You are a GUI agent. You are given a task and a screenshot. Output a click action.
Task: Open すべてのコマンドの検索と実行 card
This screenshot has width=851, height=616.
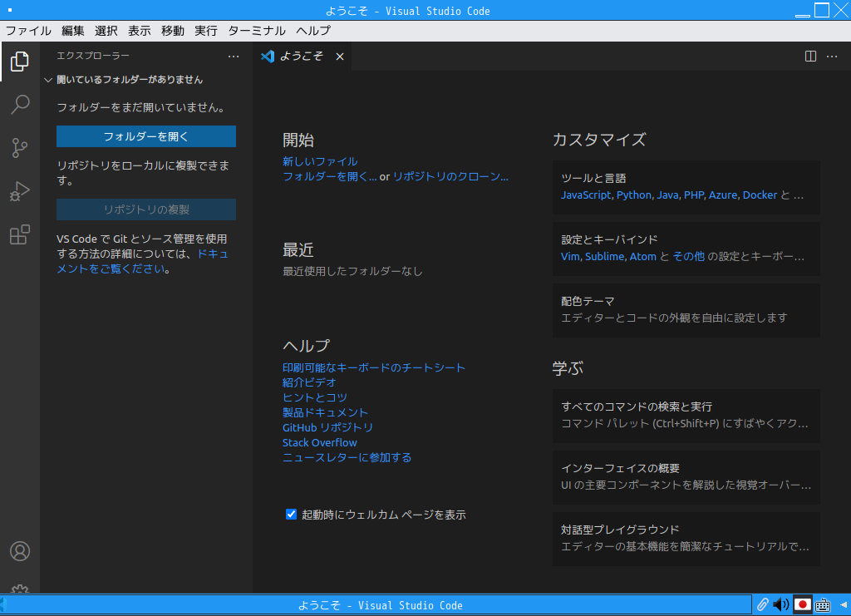click(686, 416)
